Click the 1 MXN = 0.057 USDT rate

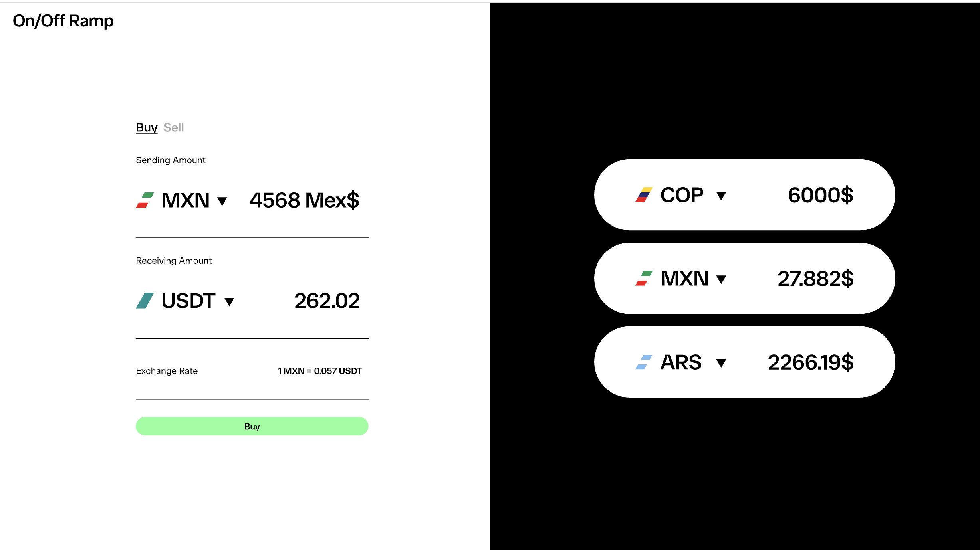click(x=320, y=371)
